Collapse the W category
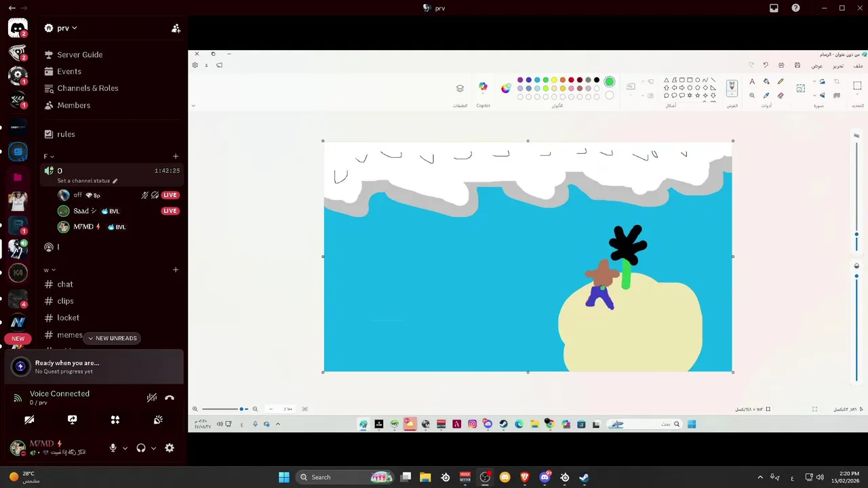868x488 pixels. [49, 270]
